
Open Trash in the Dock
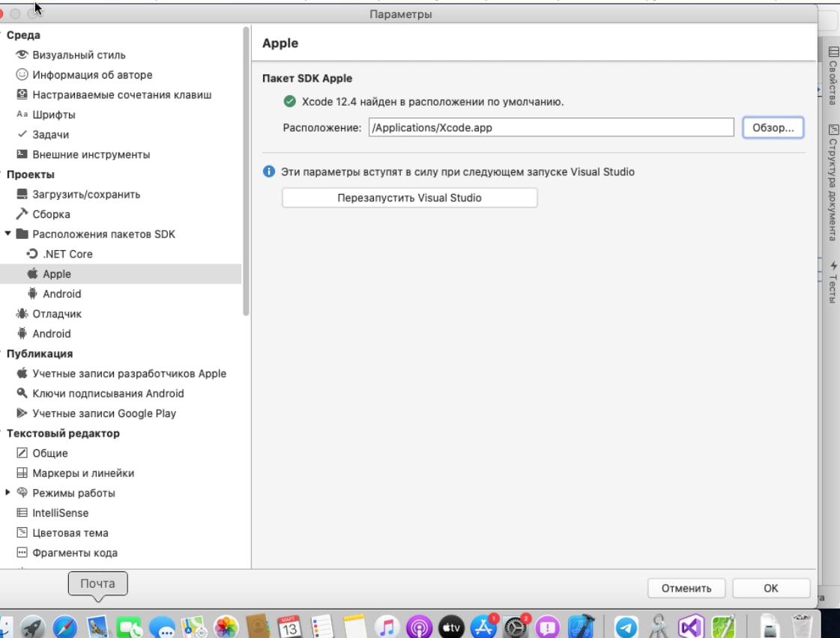pyautogui.click(x=802, y=627)
